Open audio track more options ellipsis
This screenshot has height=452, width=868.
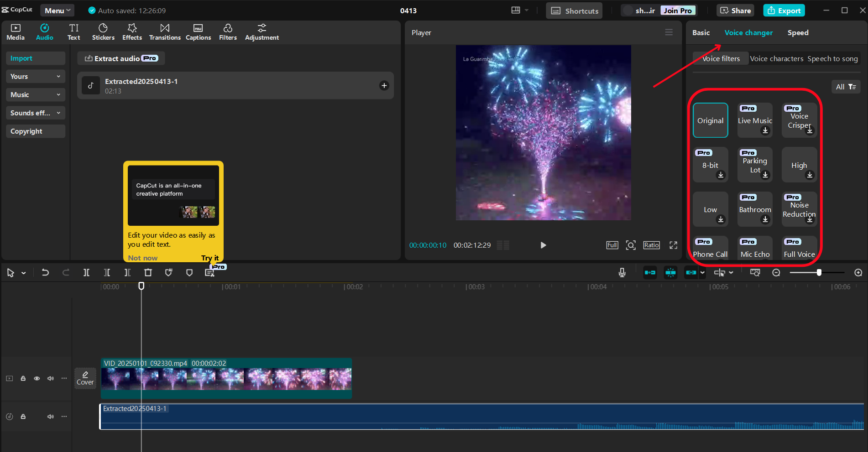(x=64, y=416)
